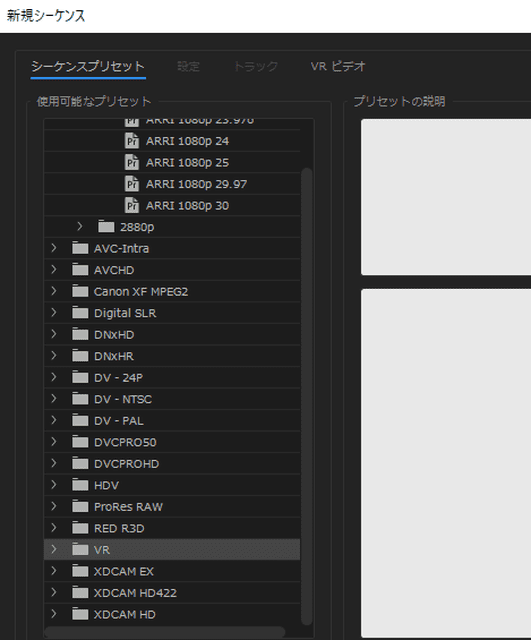Select the Canon XF MPEG2 label
This screenshot has width=531, height=640.
point(141,291)
